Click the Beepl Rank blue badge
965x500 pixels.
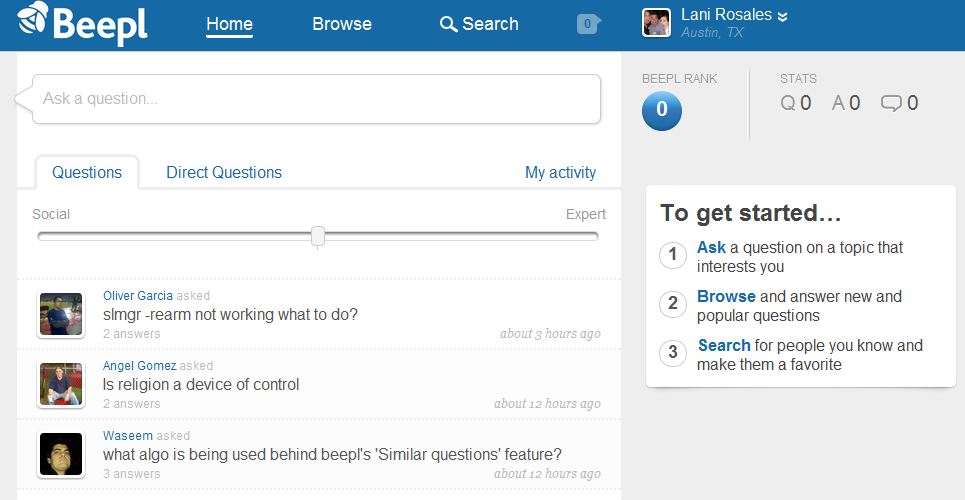click(662, 111)
